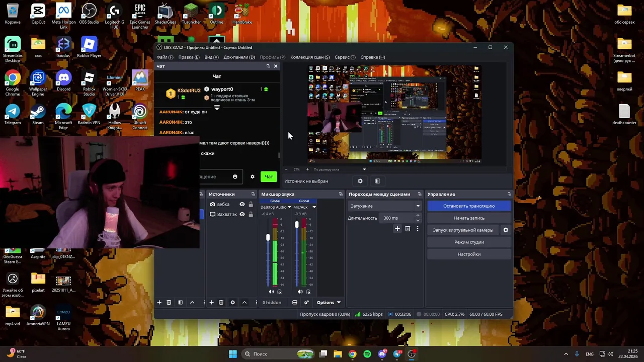644x362 pixels.
Task: Expand chat leaderboard with arrow handle
Action: pyautogui.click(x=217, y=108)
